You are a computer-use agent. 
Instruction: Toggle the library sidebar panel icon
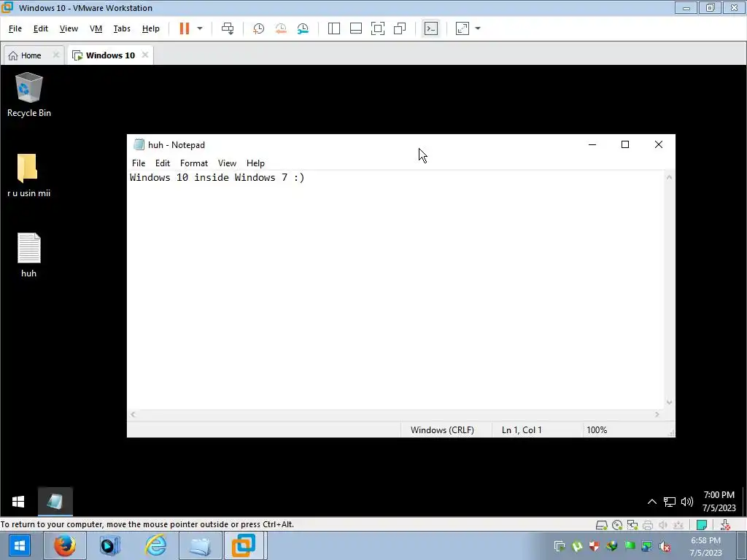click(334, 28)
